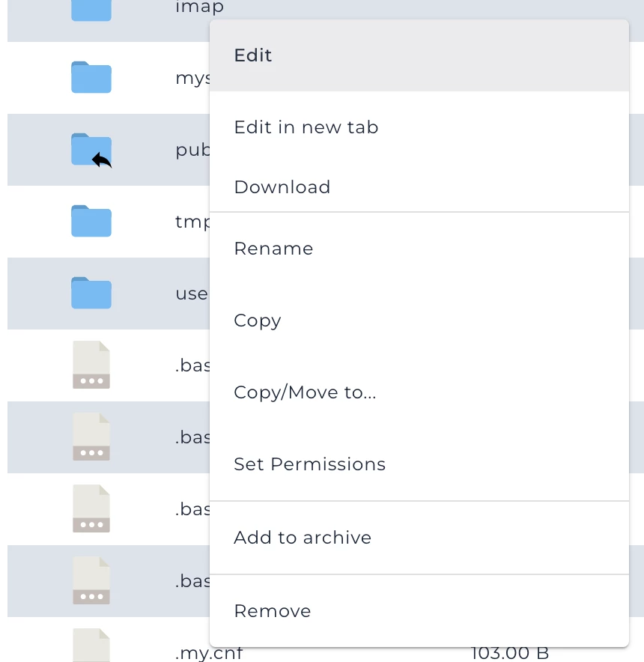Select Copy from the context menu
Image resolution: width=644 pixels, height=662 pixels.
(257, 321)
